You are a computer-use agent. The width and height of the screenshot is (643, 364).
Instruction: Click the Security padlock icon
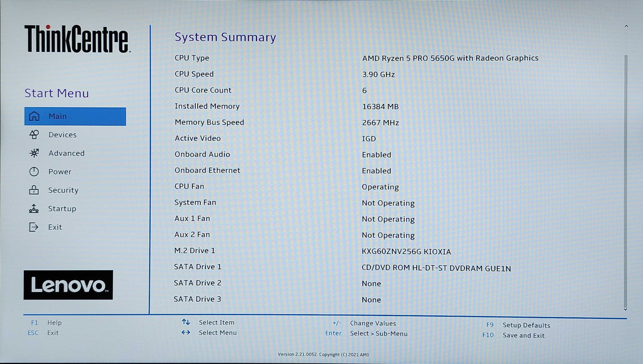[x=34, y=190]
